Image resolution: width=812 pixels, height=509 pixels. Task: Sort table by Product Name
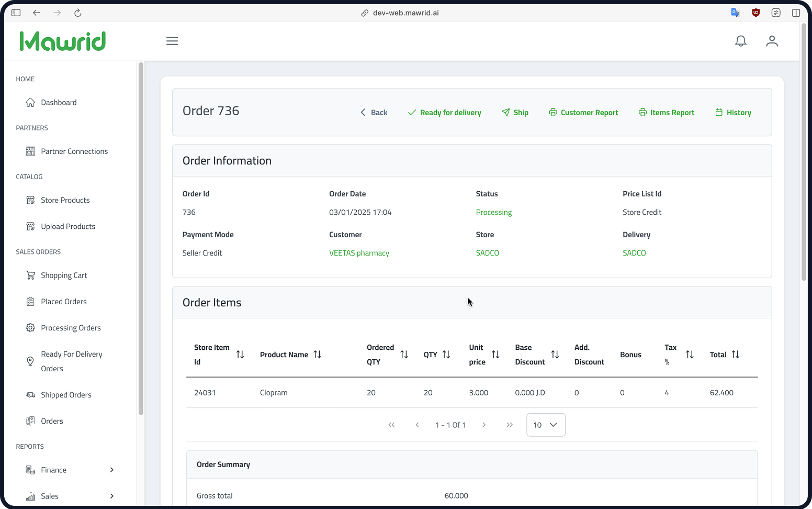pos(317,355)
